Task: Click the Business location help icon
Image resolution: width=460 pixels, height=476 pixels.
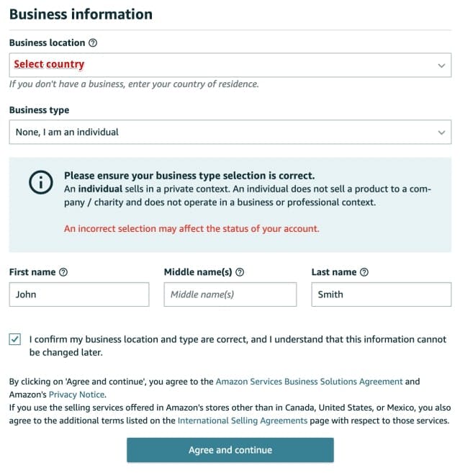Action: coord(93,43)
